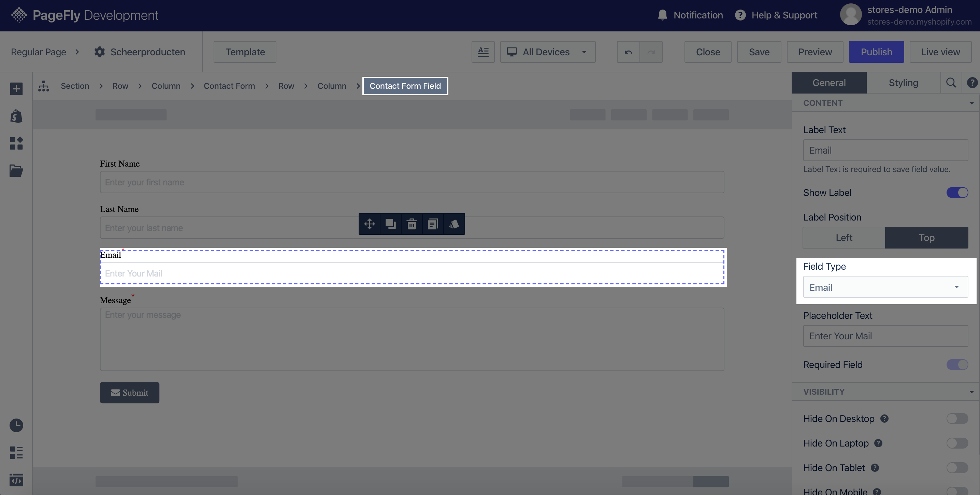Click the element hierarchy tree icon
This screenshot has height=495, width=980.
pos(44,86)
